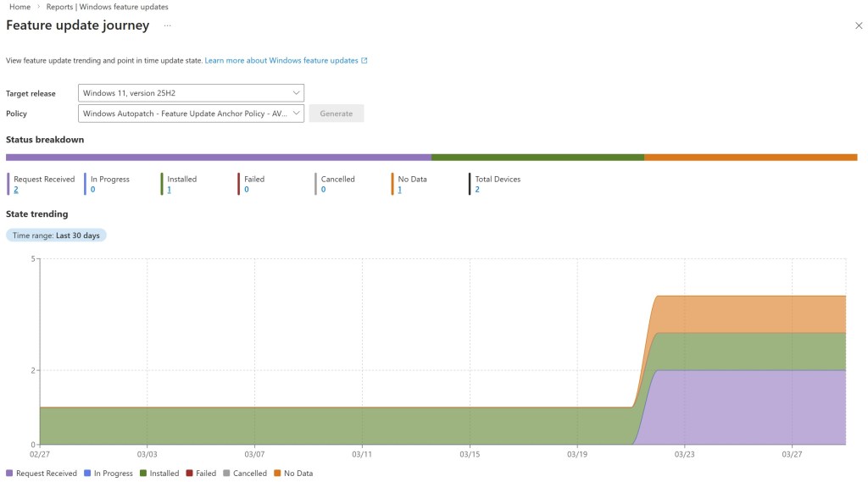Open the No Data device count link
Screen dimensions: 868x482
(400, 190)
